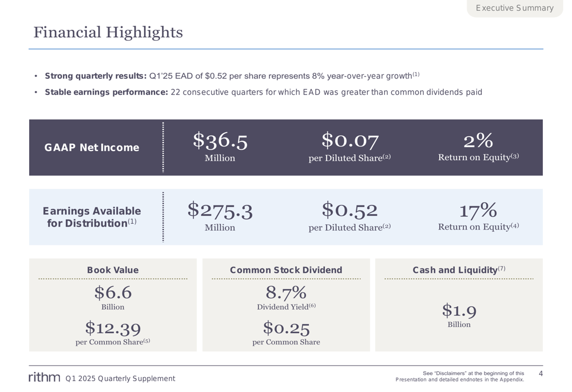This screenshot has width=572, height=392.
Task: Click the GAAP Net Income label
Action: [92, 148]
